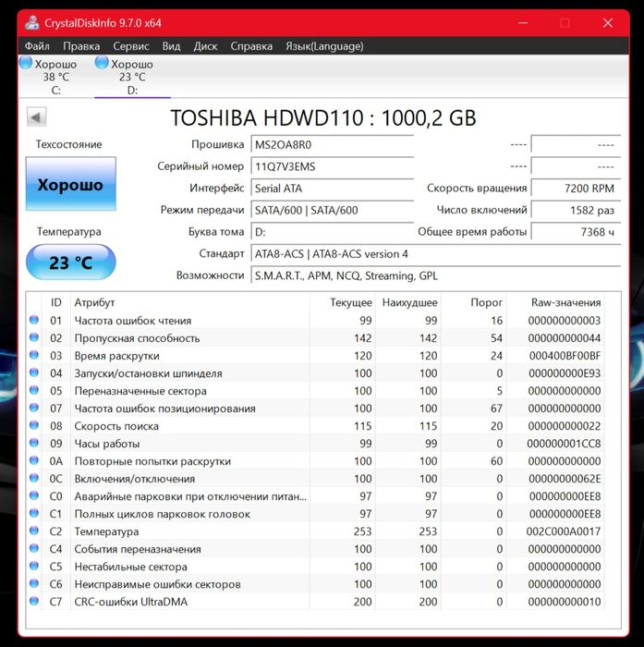
Task: Click the transfer mode field SATA/600
Action: 333,211
